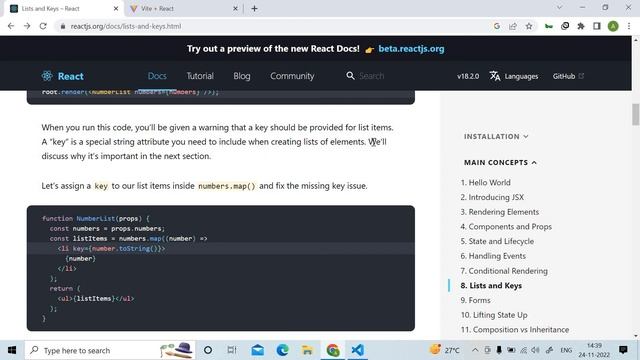Switch to the Vite + React tab

[x=184, y=8]
